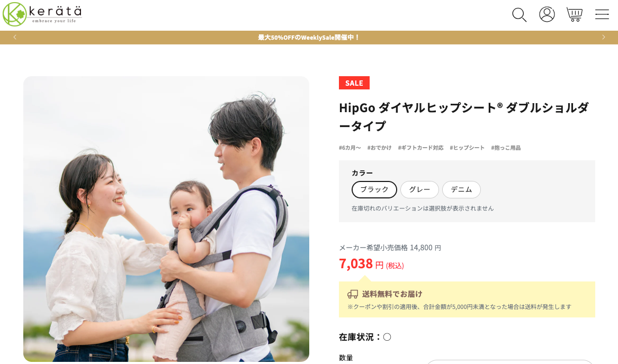Open the #ギフトカード対応 tag
The width and height of the screenshot is (618, 364).
(x=420, y=148)
